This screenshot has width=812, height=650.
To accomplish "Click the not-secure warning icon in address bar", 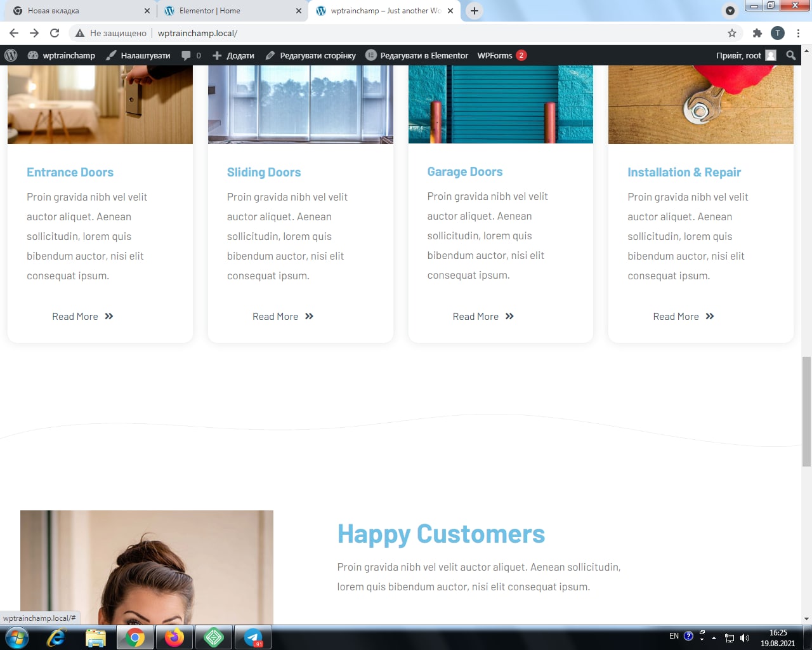I will [x=80, y=33].
